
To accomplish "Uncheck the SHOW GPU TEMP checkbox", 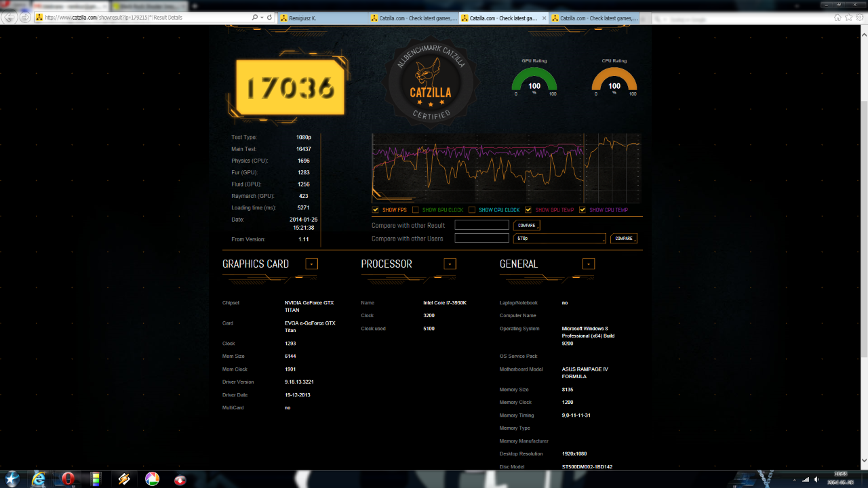I will pos(528,210).
